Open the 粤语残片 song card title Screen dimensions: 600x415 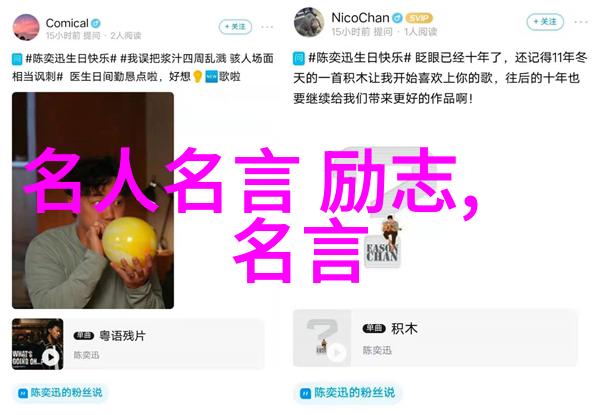pyautogui.click(x=122, y=336)
